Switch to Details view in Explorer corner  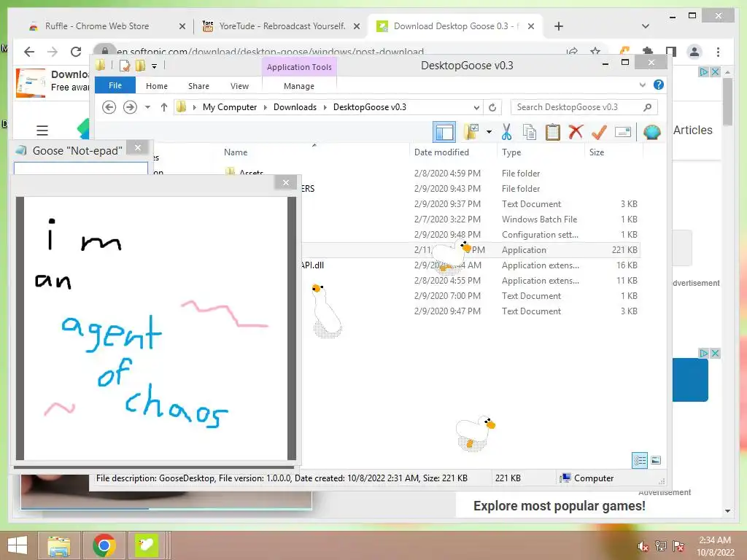coord(639,461)
